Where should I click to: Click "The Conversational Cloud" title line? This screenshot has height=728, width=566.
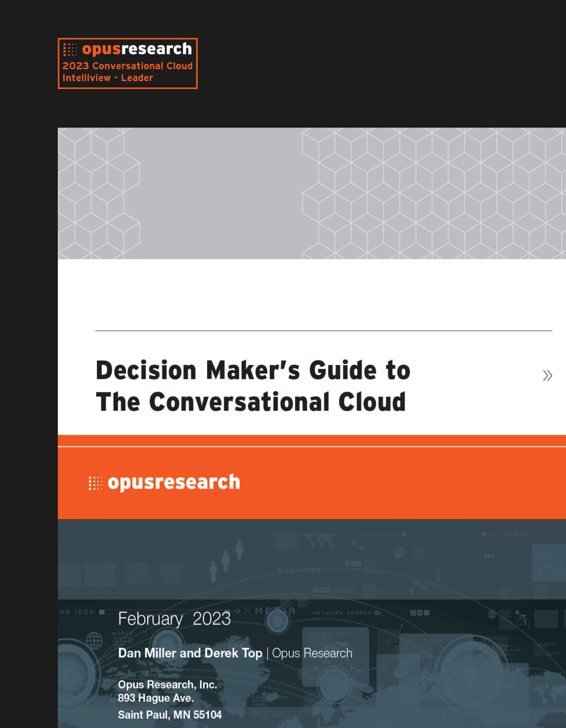251,402
